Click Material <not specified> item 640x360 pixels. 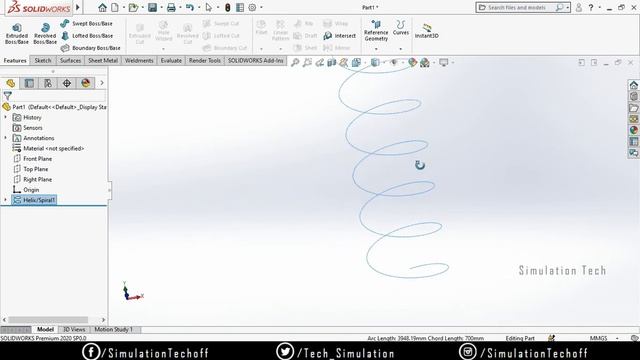(x=49, y=149)
